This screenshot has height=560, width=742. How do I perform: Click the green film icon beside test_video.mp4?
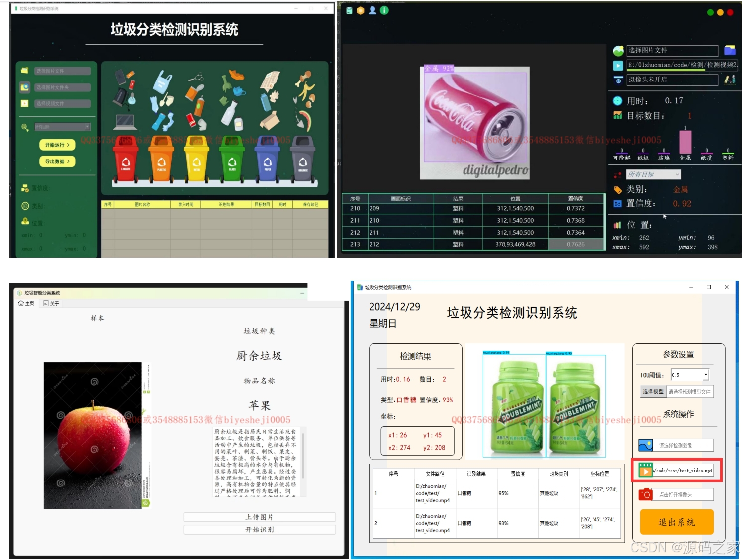645,470
